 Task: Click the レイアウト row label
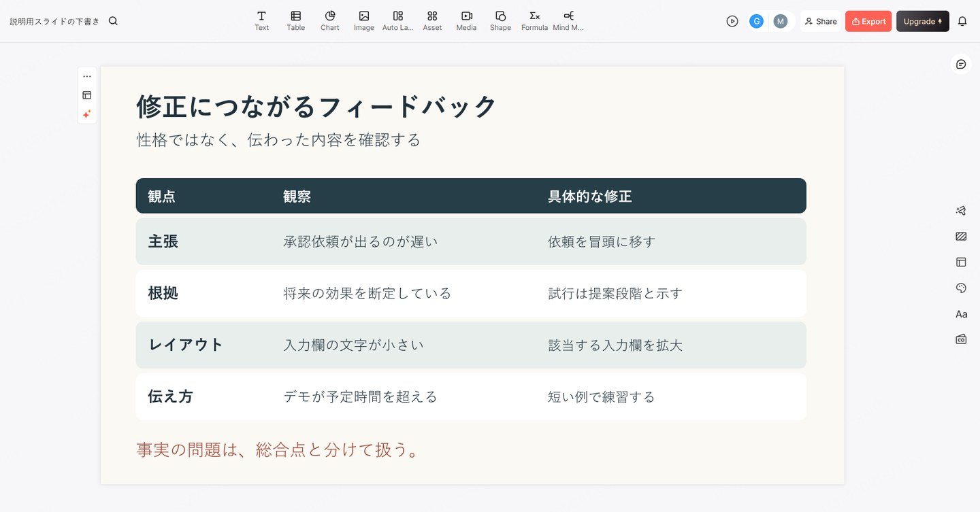pos(186,345)
